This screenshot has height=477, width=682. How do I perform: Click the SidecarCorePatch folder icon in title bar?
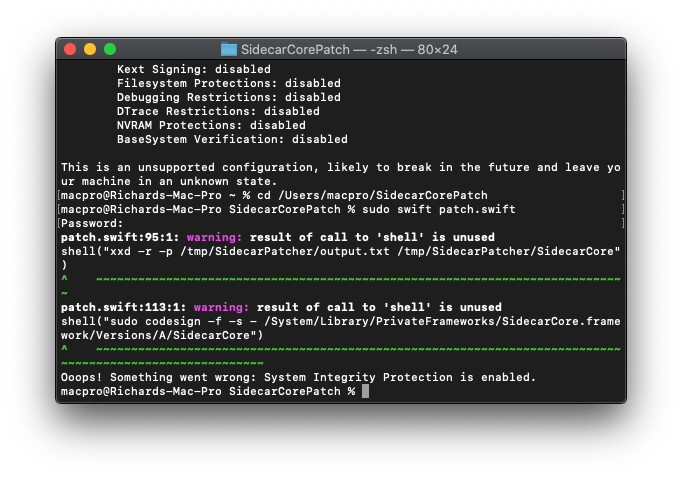tap(229, 49)
